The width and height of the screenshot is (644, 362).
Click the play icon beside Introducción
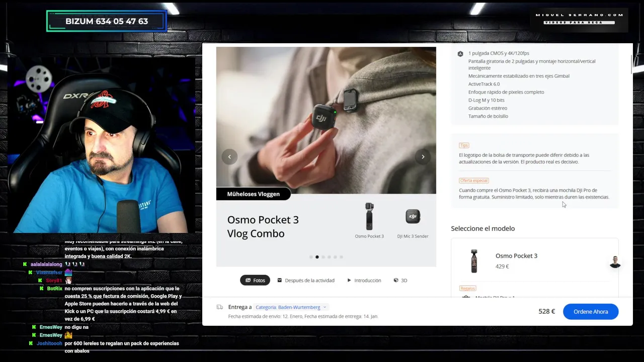click(x=349, y=280)
